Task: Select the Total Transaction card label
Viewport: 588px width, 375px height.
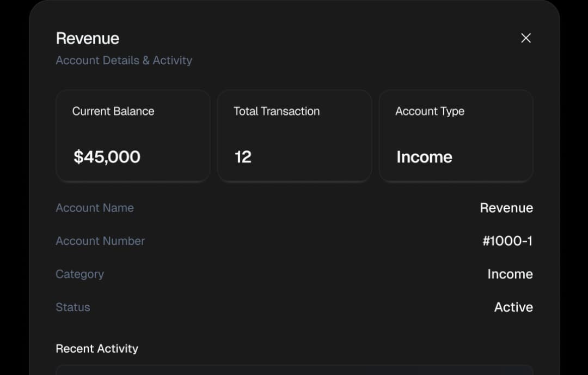Action: (277, 111)
